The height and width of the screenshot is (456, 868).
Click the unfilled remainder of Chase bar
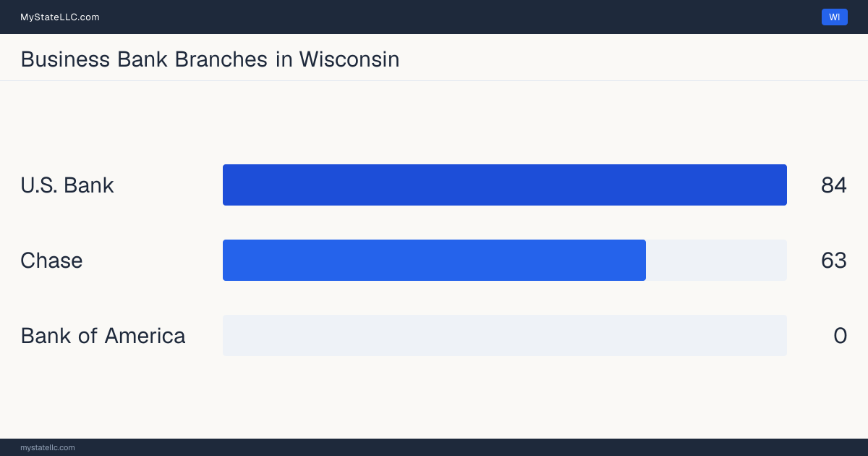[716, 261]
